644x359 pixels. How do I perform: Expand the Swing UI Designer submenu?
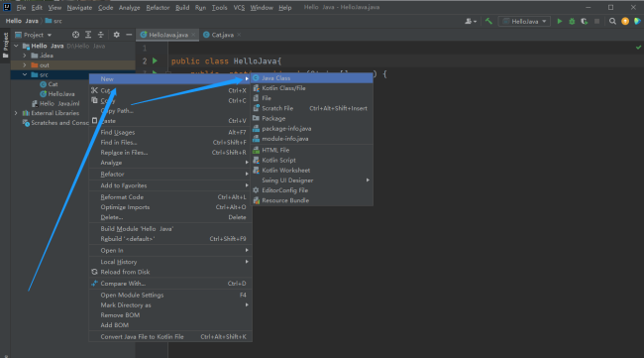tap(312, 180)
